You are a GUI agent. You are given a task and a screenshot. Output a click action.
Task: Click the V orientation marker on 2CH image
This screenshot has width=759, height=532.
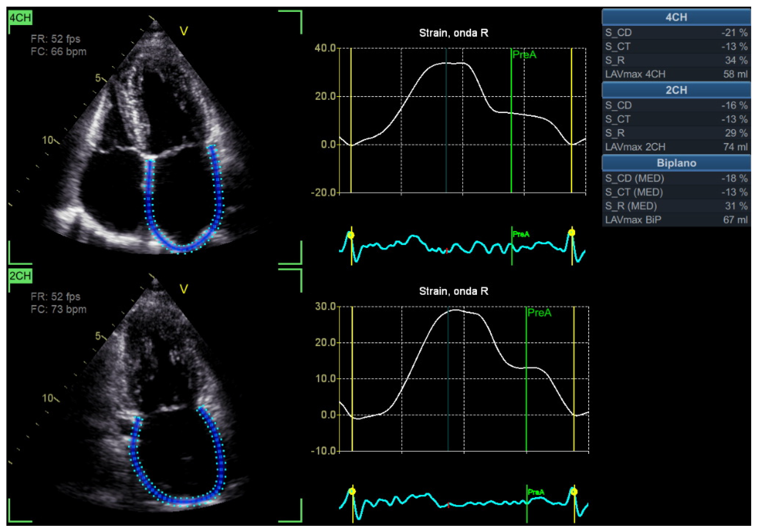[184, 288]
